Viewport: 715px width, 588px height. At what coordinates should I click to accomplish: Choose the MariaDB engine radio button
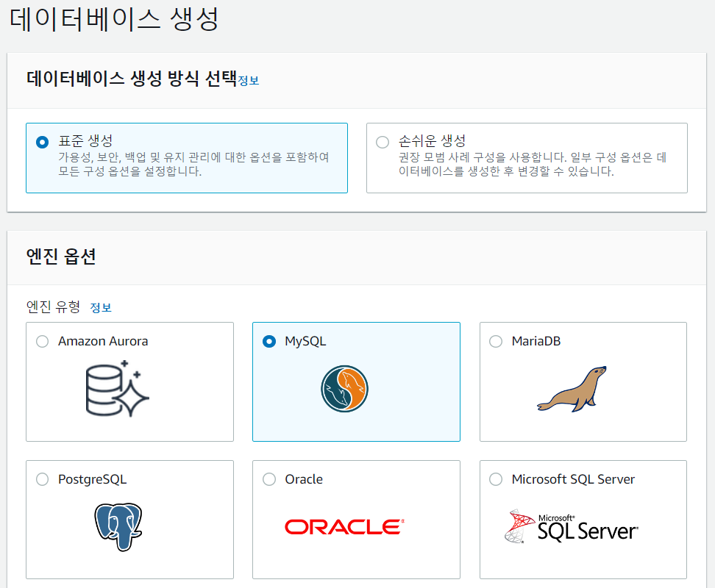click(x=496, y=341)
